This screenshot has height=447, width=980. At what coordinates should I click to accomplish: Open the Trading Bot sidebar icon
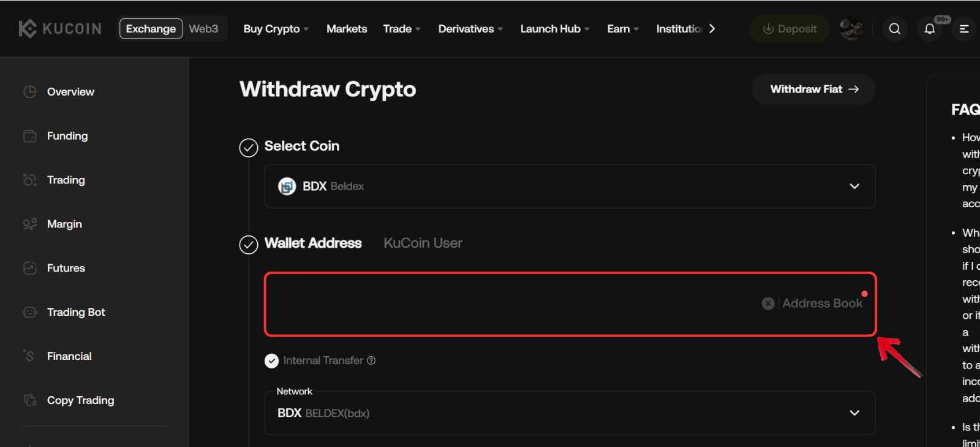29,312
